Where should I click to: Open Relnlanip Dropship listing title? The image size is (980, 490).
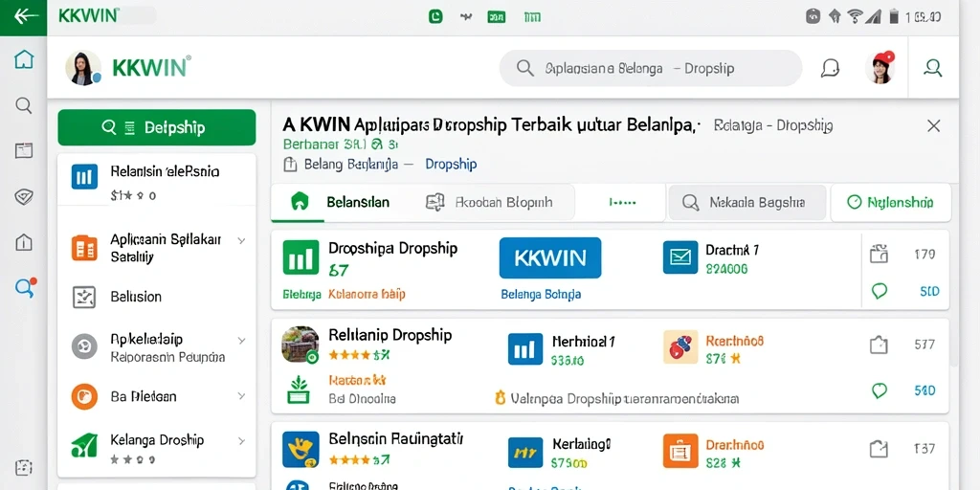390,335
